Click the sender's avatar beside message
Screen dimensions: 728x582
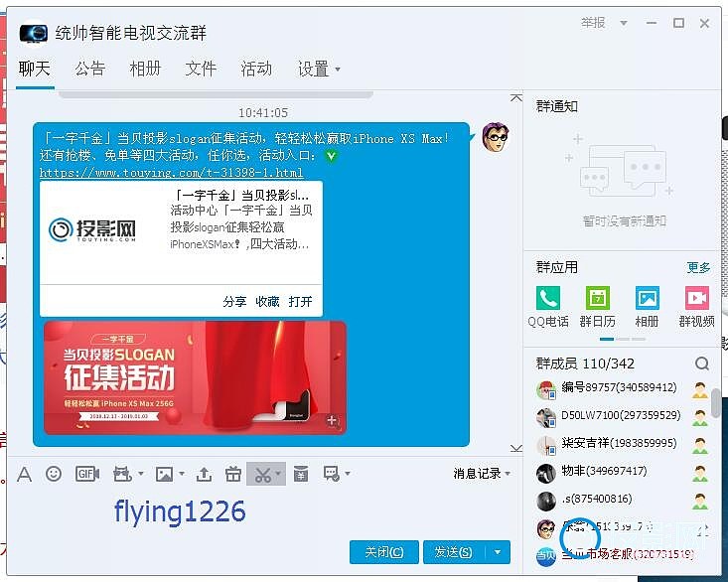(496, 137)
